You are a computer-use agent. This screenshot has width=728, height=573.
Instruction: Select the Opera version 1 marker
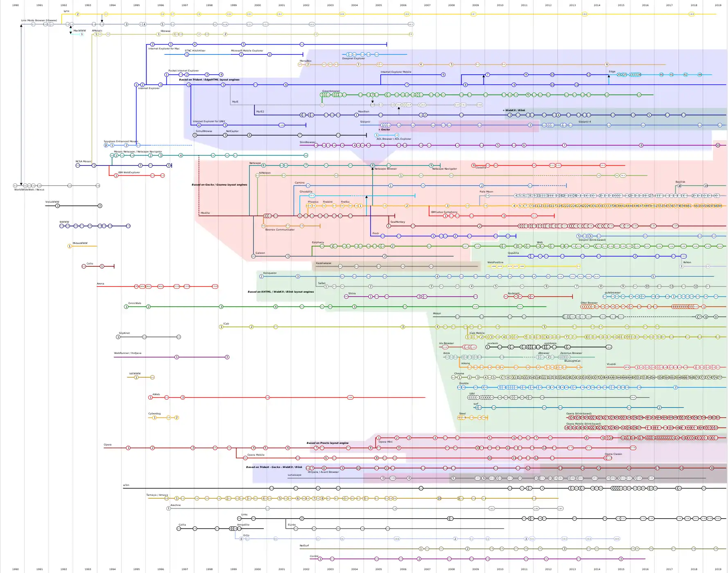pos(128,448)
